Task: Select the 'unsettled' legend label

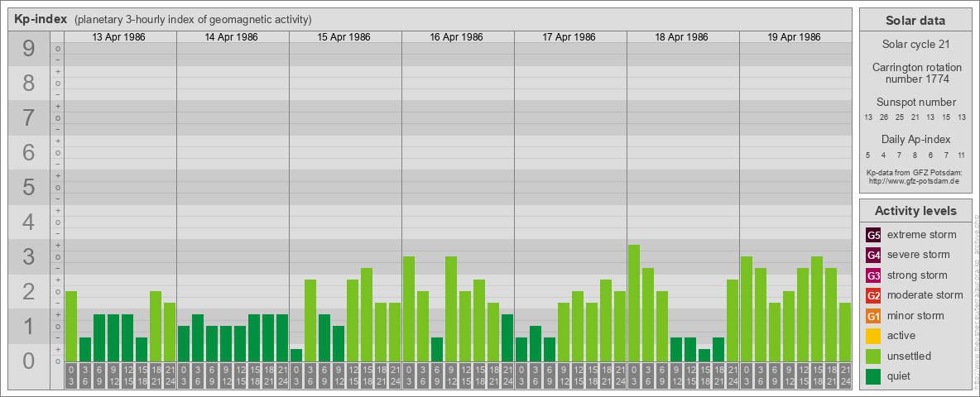Action: (910, 356)
